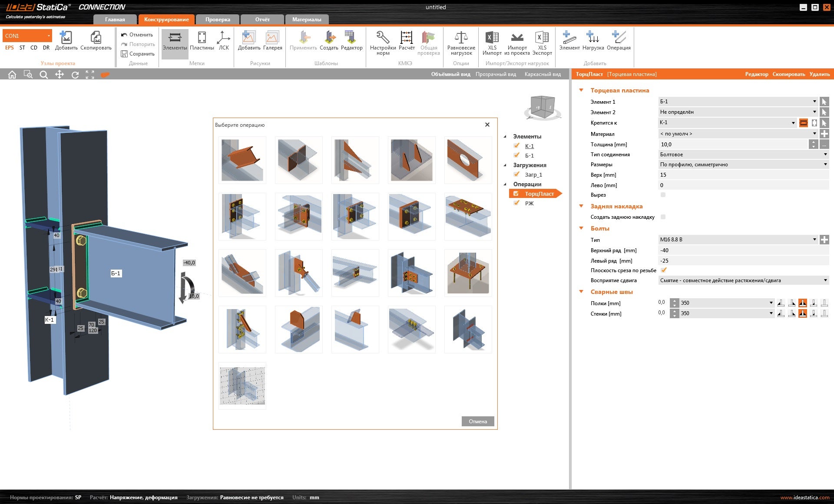Click the Отмена button
834x504 pixels.
[477, 422]
